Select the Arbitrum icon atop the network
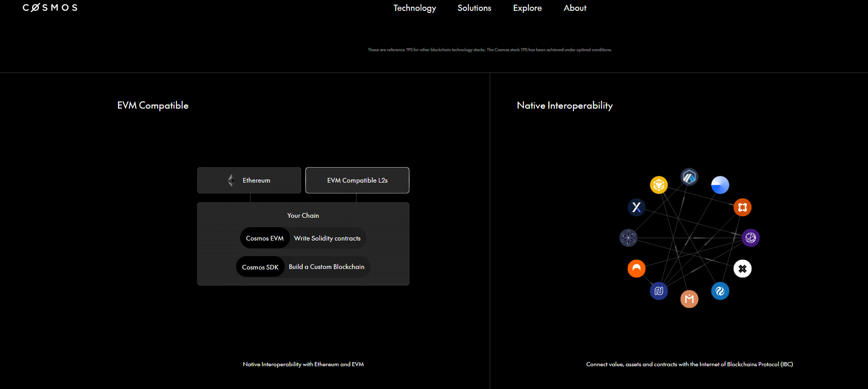 689,177
